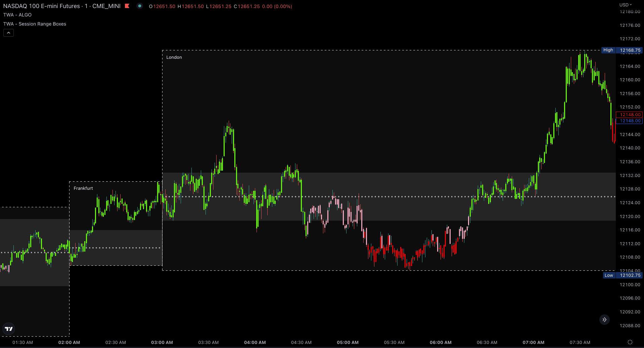Click the 05:00 AM label on time axis
This screenshot has height=348, width=644.
[348, 342]
